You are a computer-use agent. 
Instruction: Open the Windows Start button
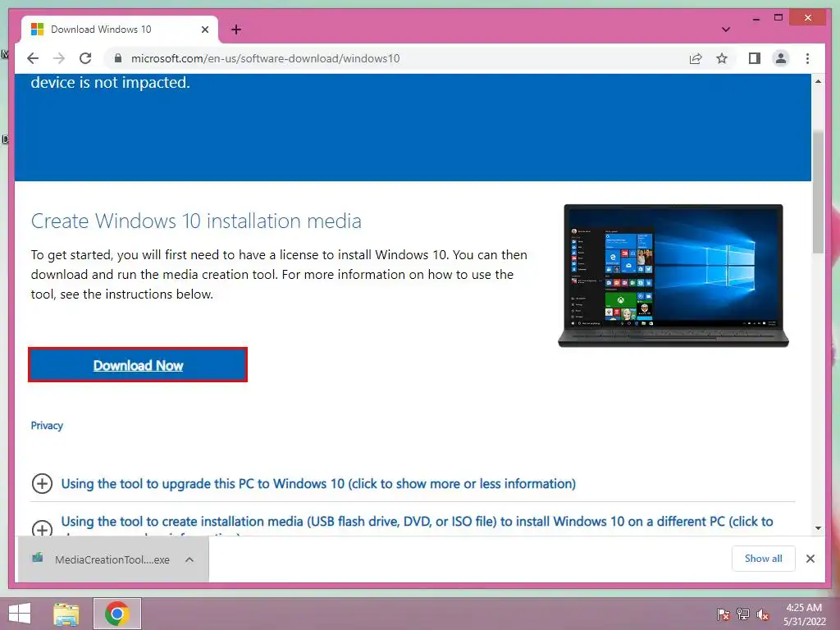click(x=20, y=614)
